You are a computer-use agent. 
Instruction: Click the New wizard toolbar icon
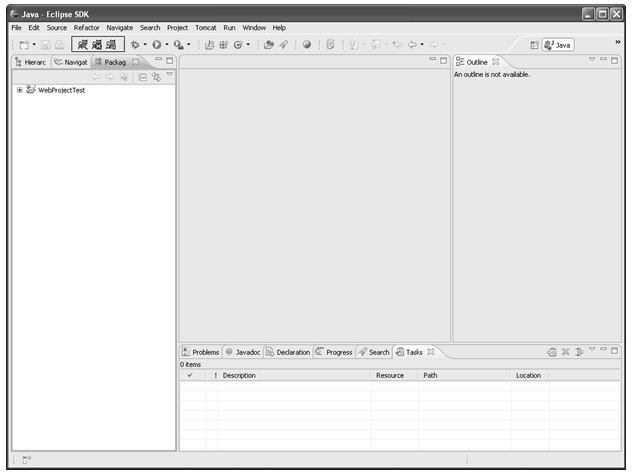[24, 45]
